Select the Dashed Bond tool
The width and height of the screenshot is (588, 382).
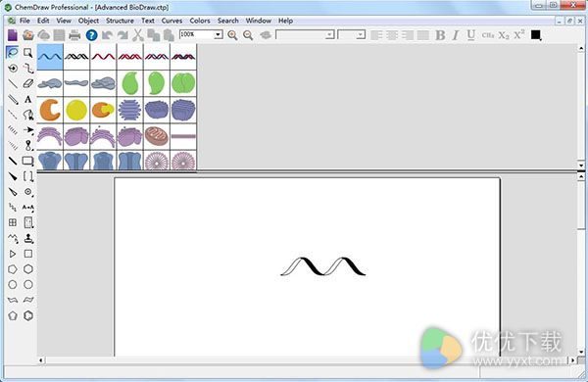coord(13,115)
